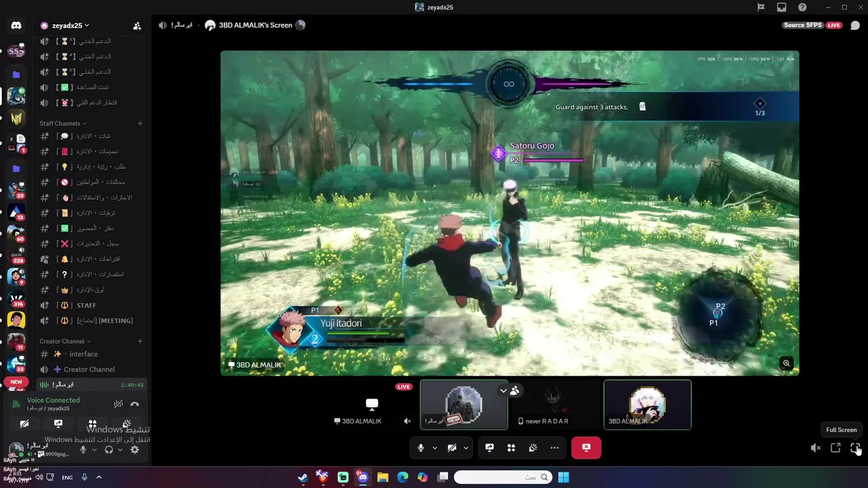Select never R A D A R participant tile
This screenshot has width=868, height=488.
click(555, 405)
